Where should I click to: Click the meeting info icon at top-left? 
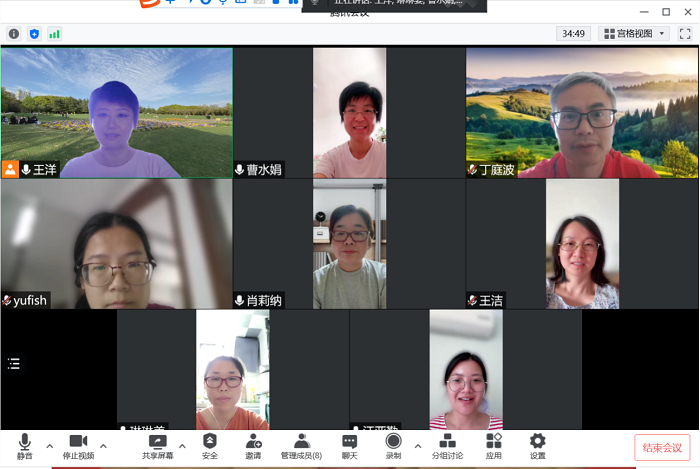tap(14, 34)
